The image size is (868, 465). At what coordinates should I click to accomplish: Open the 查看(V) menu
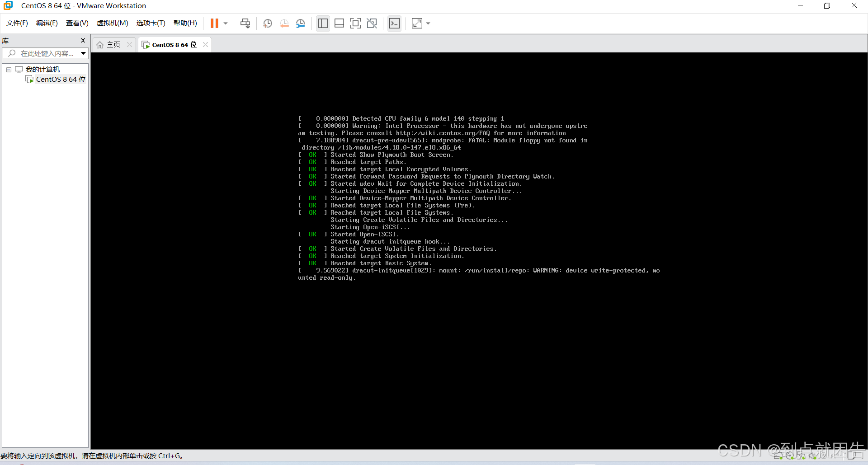[x=77, y=23]
